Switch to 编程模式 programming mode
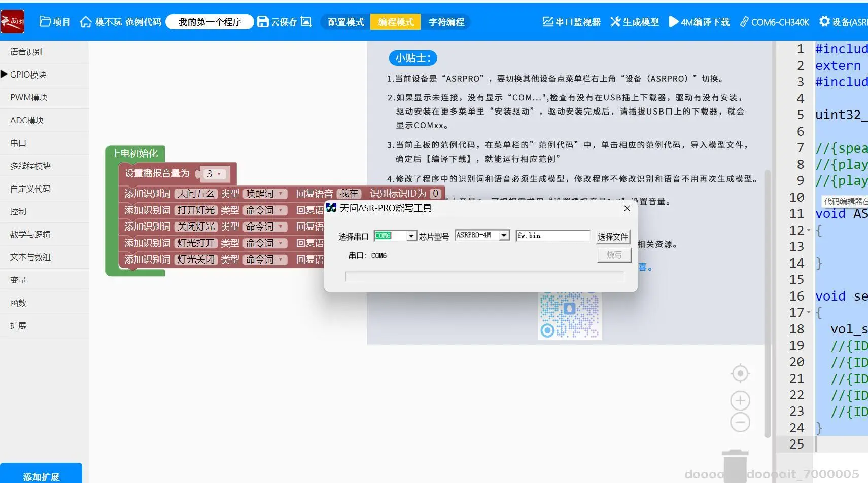868x483 pixels. 396,21
